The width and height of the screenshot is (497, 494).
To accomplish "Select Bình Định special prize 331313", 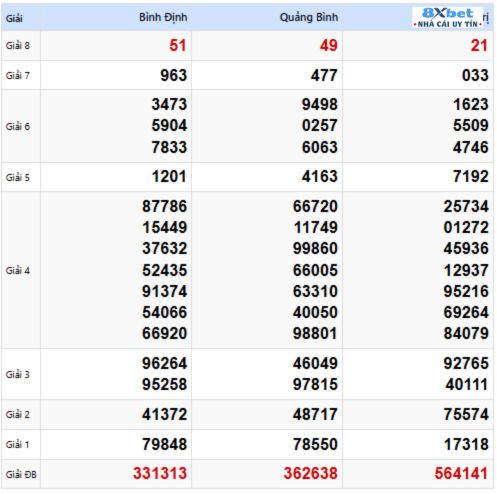I will pyautogui.click(x=160, y=473).
